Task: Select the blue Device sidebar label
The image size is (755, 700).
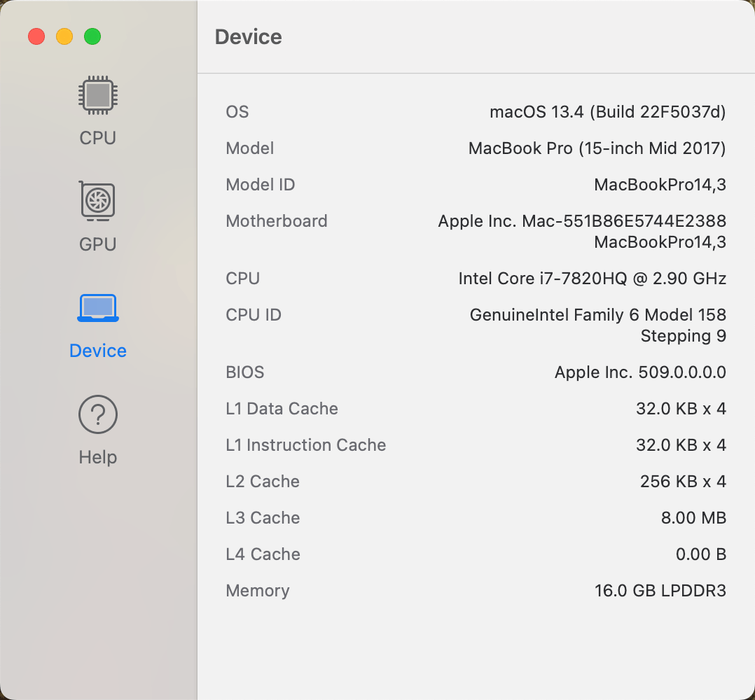Action: pos(98,351)
